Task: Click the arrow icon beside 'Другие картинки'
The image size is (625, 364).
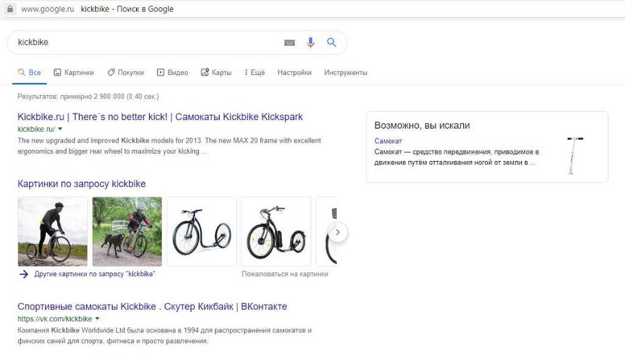Action: tap(24, 274)
